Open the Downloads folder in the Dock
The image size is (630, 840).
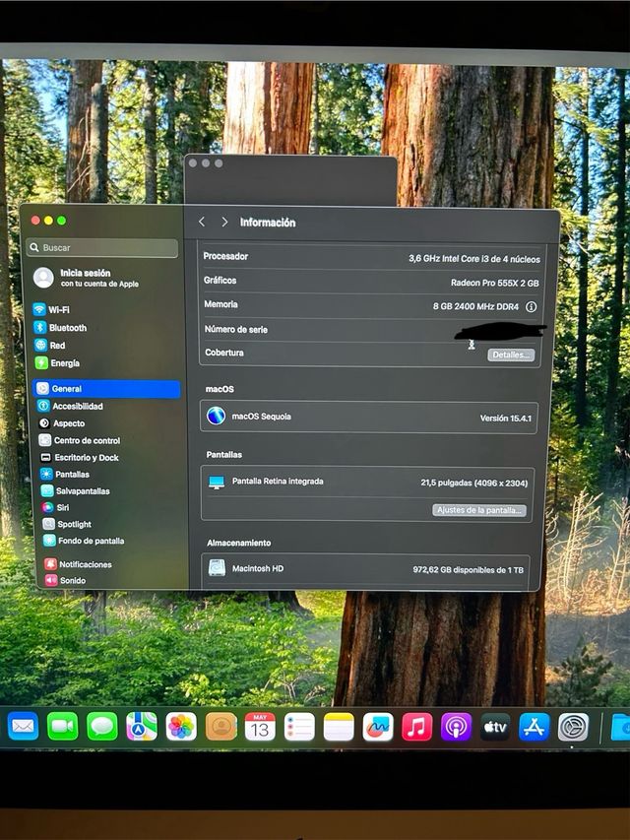pos(620,727)
